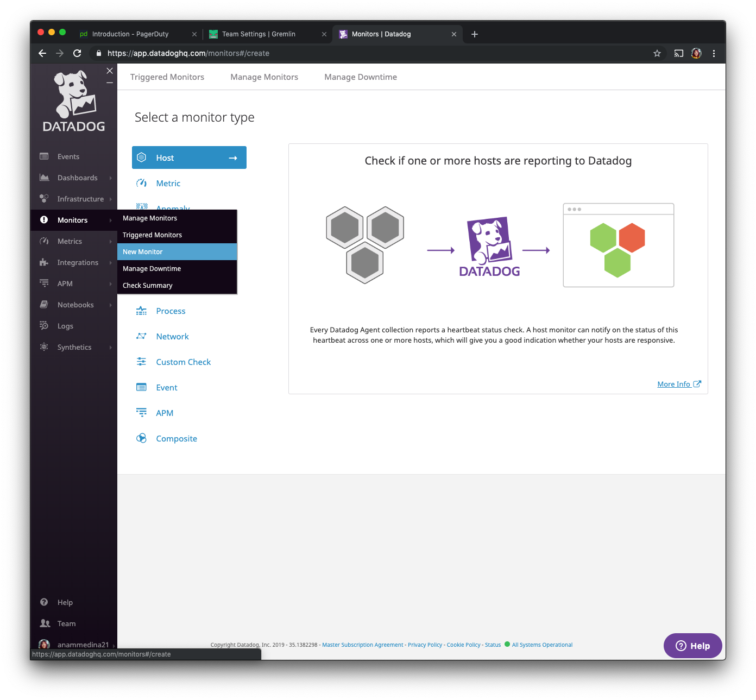The width and height of the screenshot is (756, 700).
Task: Open the Manage Monitors top tab
Action: click(264, 77)
